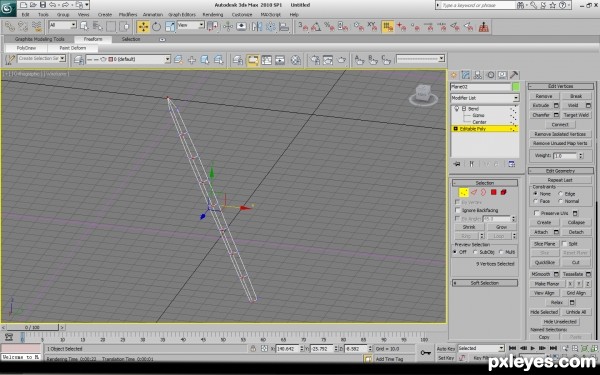Viewport: 600px width, 375px height.
Task: Choose Multi preview selection radio
Action: [x=501, y=252]
